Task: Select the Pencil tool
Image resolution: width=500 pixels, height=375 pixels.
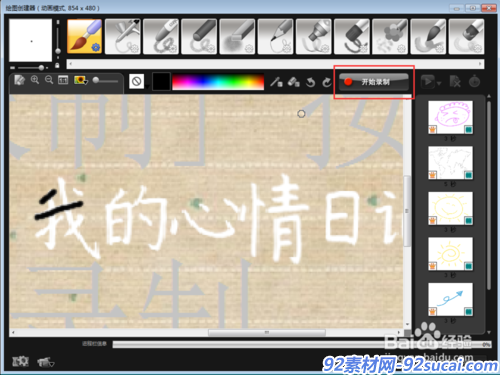Action: [x=275, y=36]
